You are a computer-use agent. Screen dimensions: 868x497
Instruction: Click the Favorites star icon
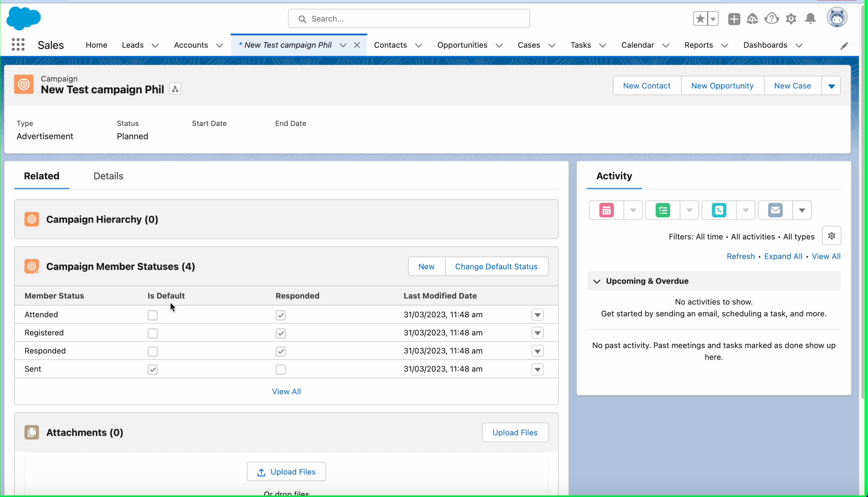click(700, 19)
